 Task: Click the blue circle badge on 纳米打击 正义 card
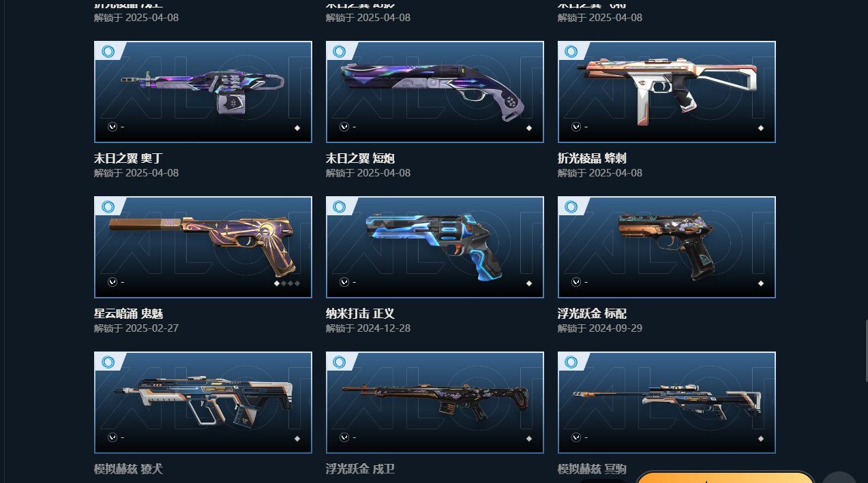340,206
